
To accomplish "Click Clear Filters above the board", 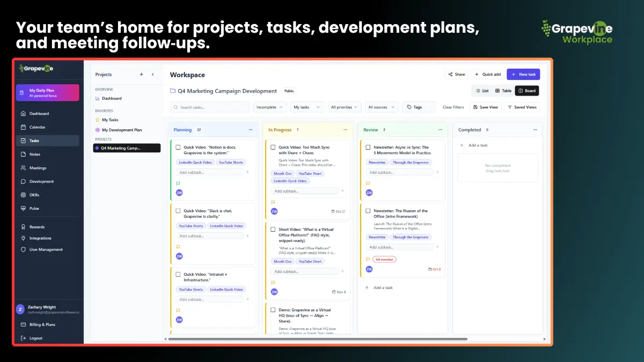I will coord(453,107).
